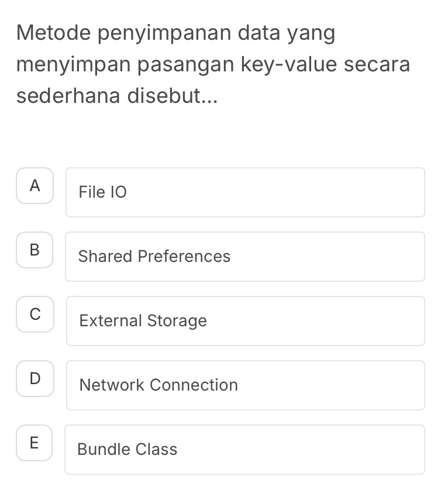Select answer option D badge
The width and height of the screenshot is (434, 504).
click(35, 379)
